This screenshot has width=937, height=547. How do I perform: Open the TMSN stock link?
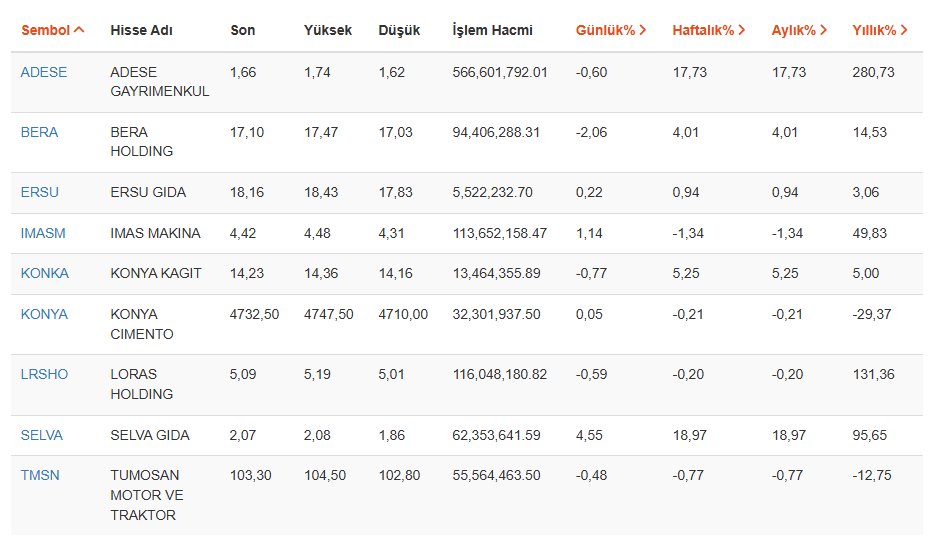pos(40,475)
